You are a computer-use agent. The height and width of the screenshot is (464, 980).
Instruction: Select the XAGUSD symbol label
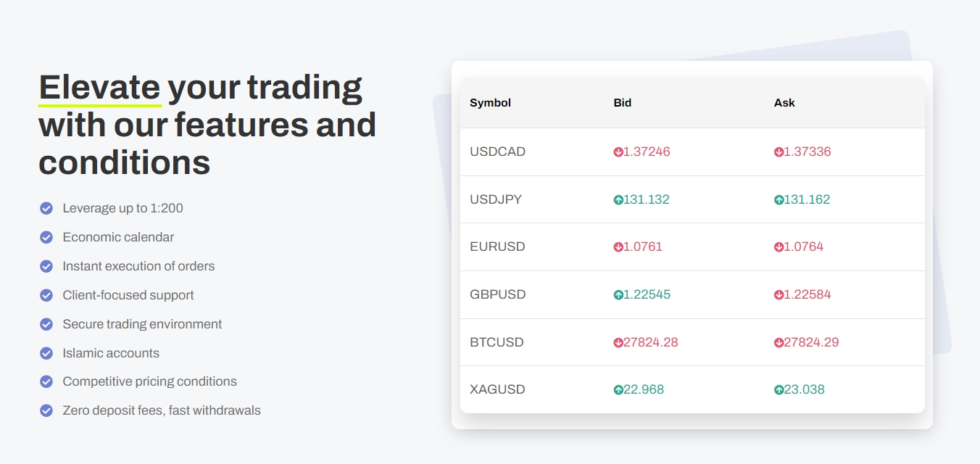(497, 389)
